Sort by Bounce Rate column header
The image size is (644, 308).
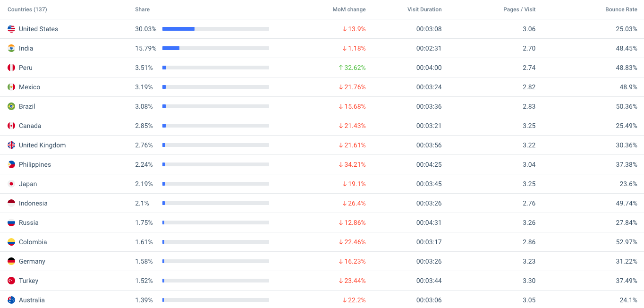coord(621,9)
